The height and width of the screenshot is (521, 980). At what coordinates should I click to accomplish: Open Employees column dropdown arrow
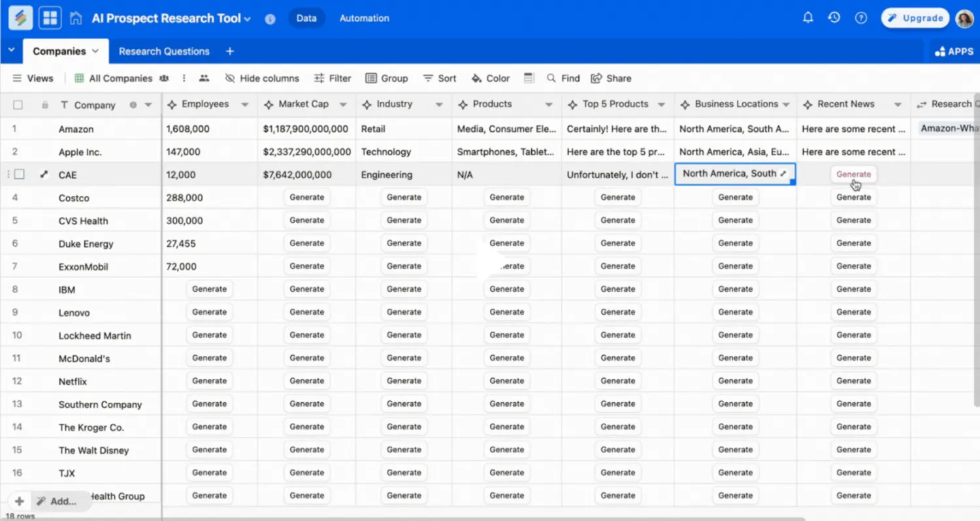245,104
